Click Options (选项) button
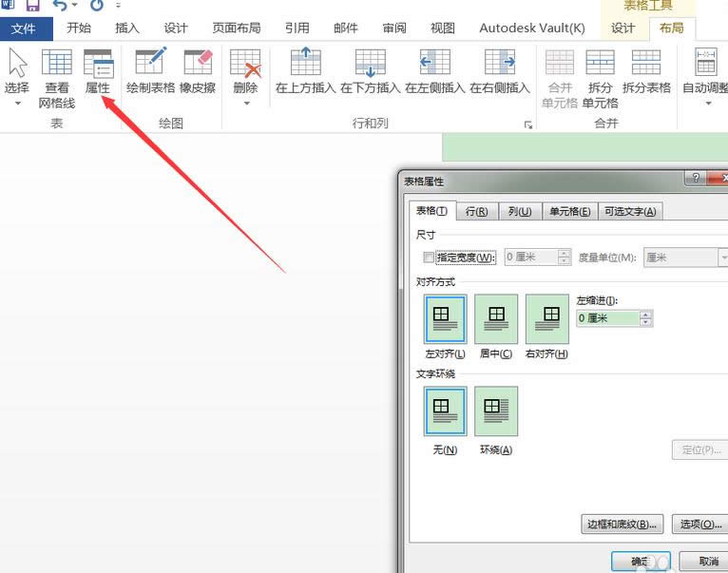This screenshot has width=728, height=573. [x=700, y=525]
